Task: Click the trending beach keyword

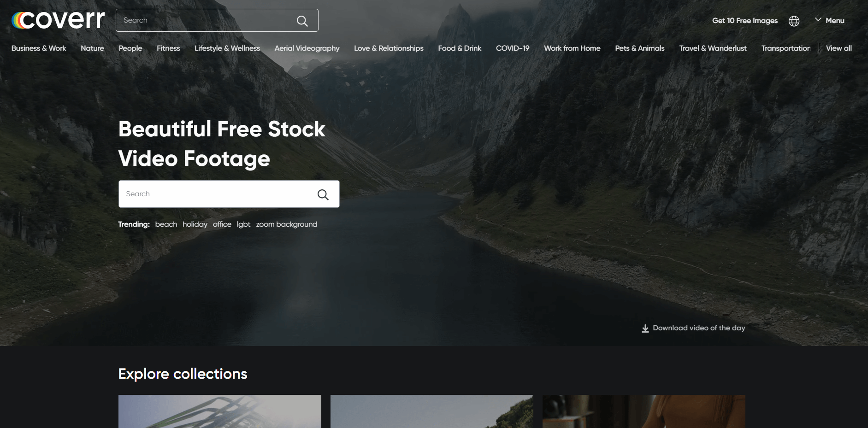Action: (166, 224)
